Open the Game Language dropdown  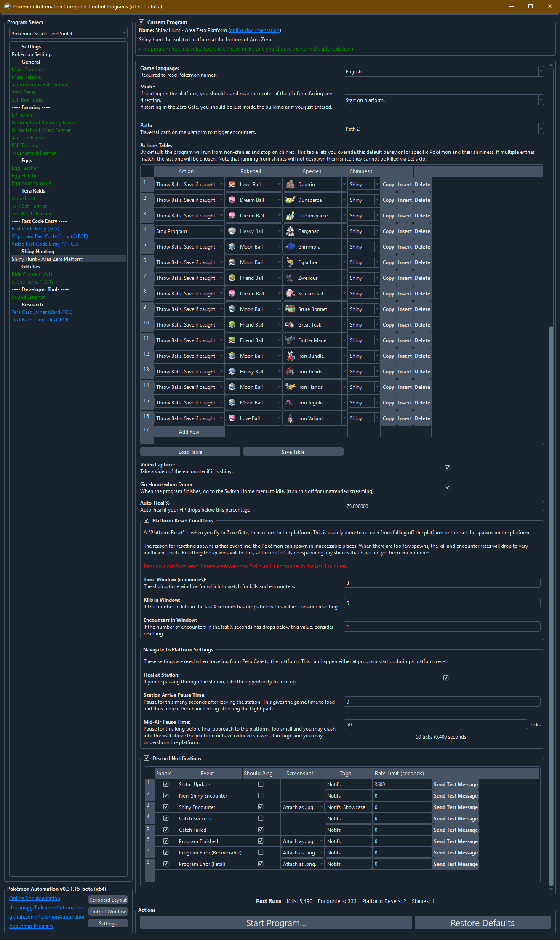pyautogui.click(x=443, y=72)
